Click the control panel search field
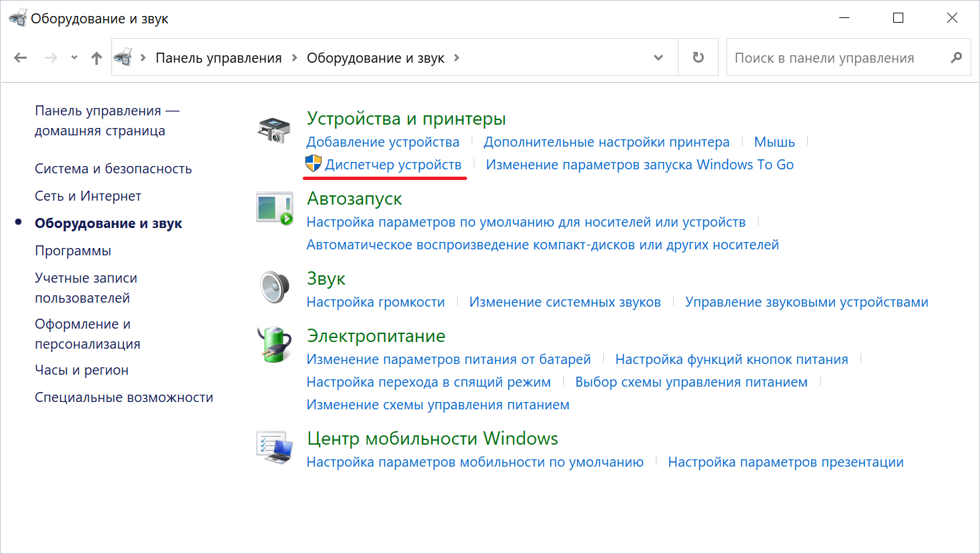The height and width of the screenshot is (554, 980). [837, 58]
